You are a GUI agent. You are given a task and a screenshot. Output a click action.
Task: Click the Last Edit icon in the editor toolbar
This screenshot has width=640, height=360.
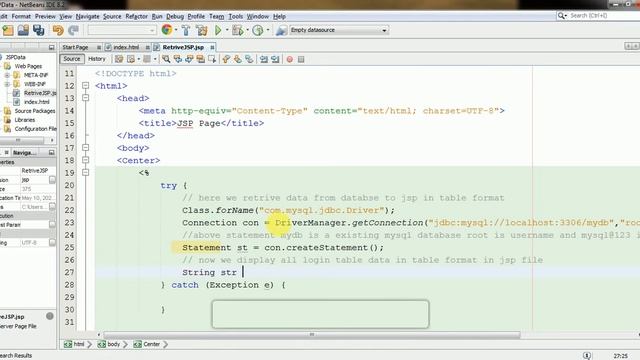tap(119, 59)
